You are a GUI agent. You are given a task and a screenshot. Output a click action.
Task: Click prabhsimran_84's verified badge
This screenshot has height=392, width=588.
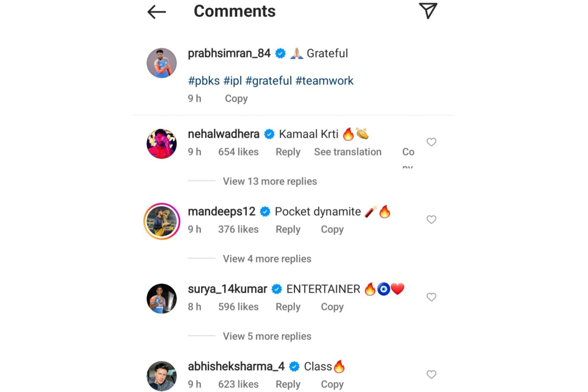(279, 53)
